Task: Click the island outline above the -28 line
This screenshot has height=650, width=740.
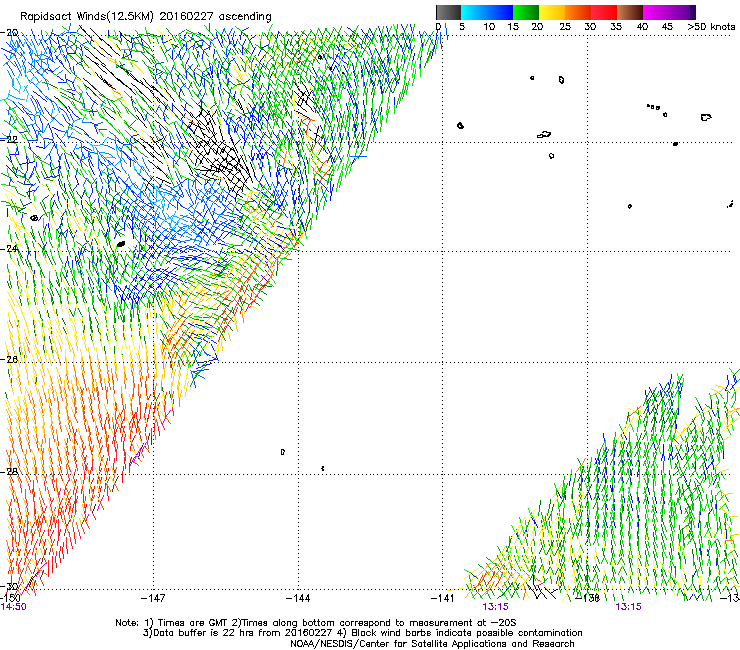Action: [283, 452]
